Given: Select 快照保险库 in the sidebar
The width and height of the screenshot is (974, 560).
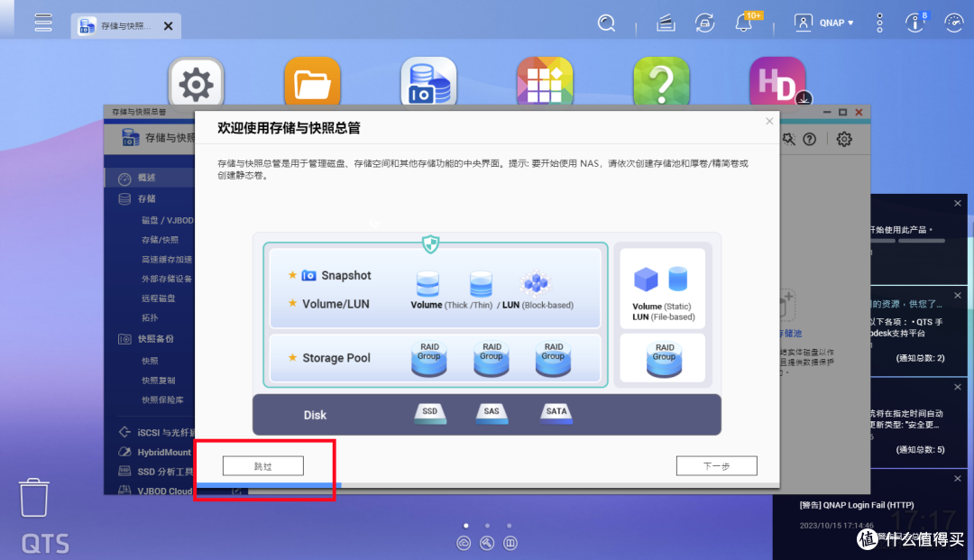Looking at the screenshot, I should (x=162, y=399).
